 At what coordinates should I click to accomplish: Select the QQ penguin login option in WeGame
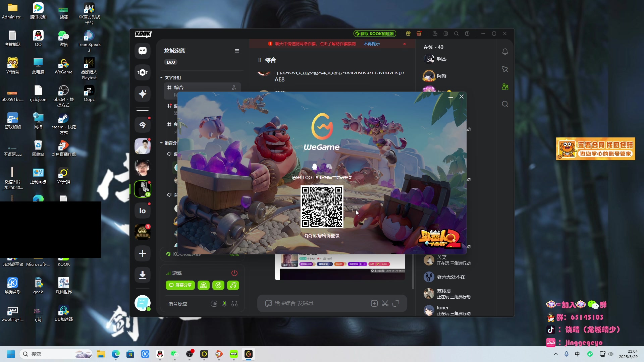(315, 167)
